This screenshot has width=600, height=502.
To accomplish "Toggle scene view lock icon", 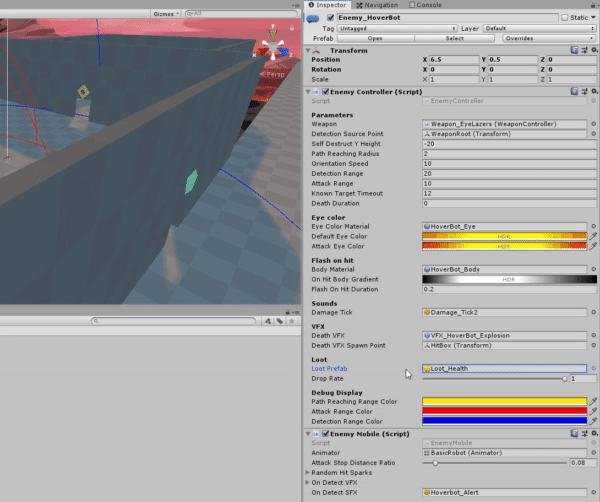I will 292,28.
